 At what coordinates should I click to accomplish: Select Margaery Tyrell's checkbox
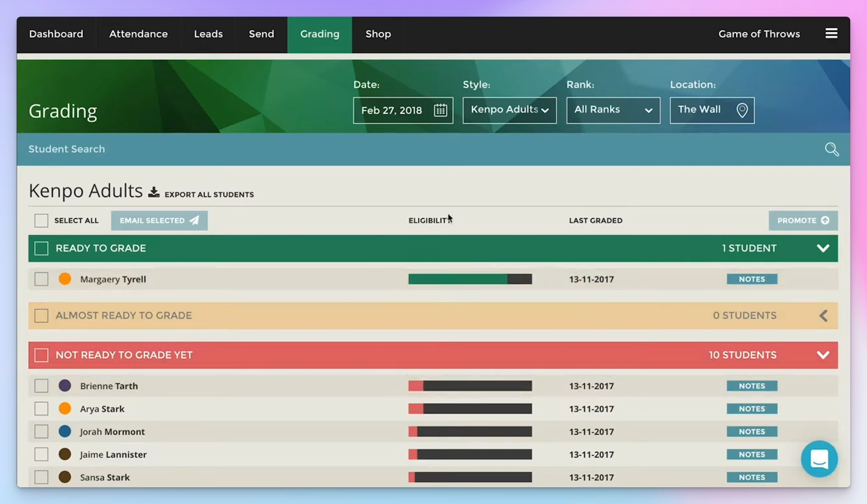tap(41, 279)
